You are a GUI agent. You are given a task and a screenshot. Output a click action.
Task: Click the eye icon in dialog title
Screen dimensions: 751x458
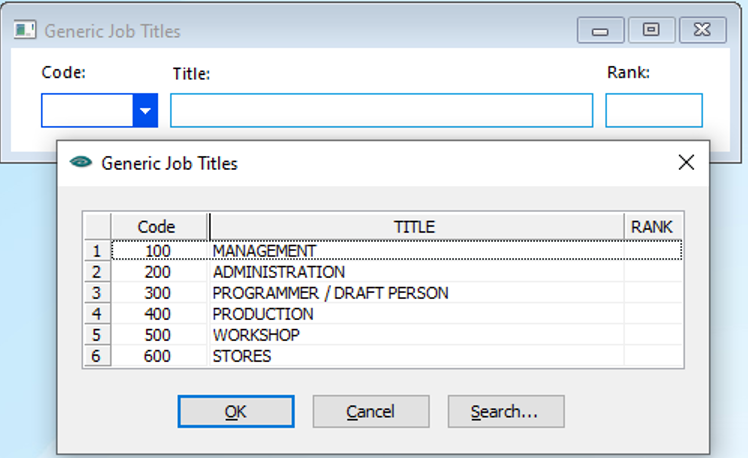pyautogui.click(x=80, y=162)
